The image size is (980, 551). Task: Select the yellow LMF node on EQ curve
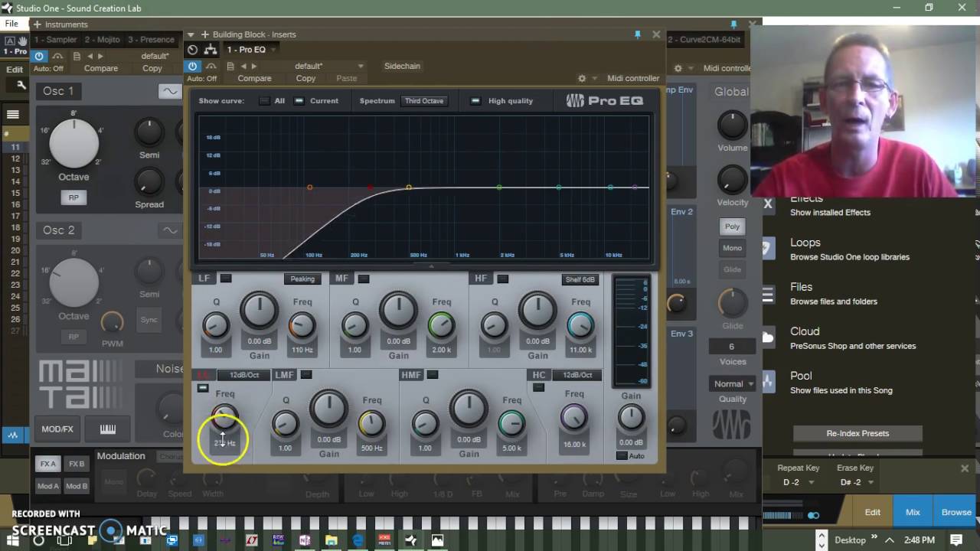coord(409,187)
